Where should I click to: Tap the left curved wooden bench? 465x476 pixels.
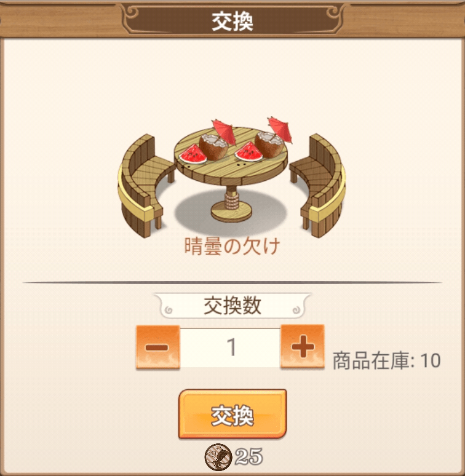145,185
